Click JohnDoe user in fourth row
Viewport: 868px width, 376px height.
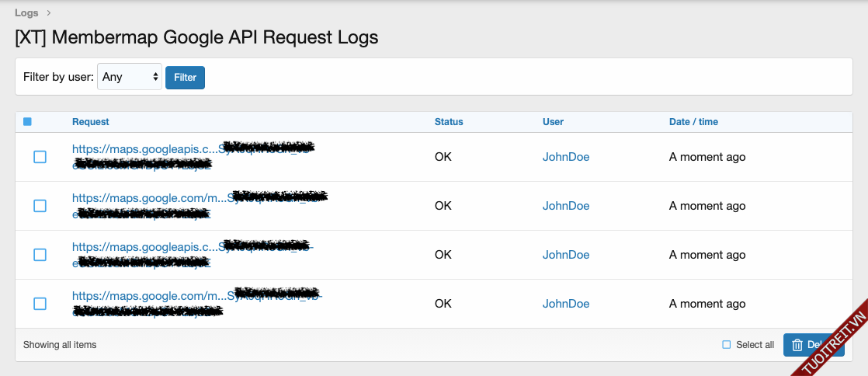(x=565, y=304)
